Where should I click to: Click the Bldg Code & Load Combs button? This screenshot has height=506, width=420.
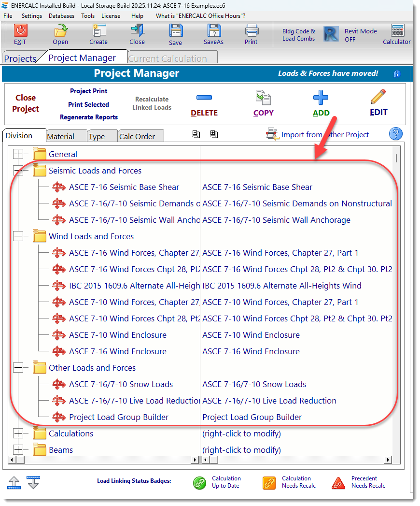tap(298, 35)
